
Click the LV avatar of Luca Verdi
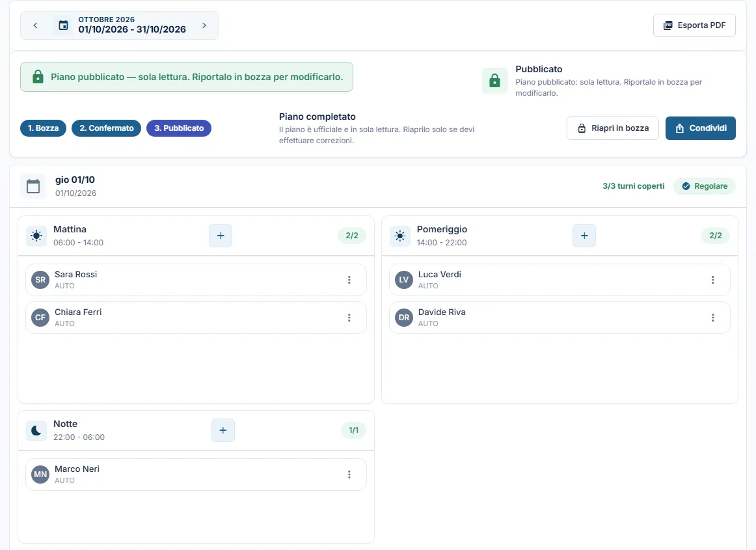(x=404, y=280)
